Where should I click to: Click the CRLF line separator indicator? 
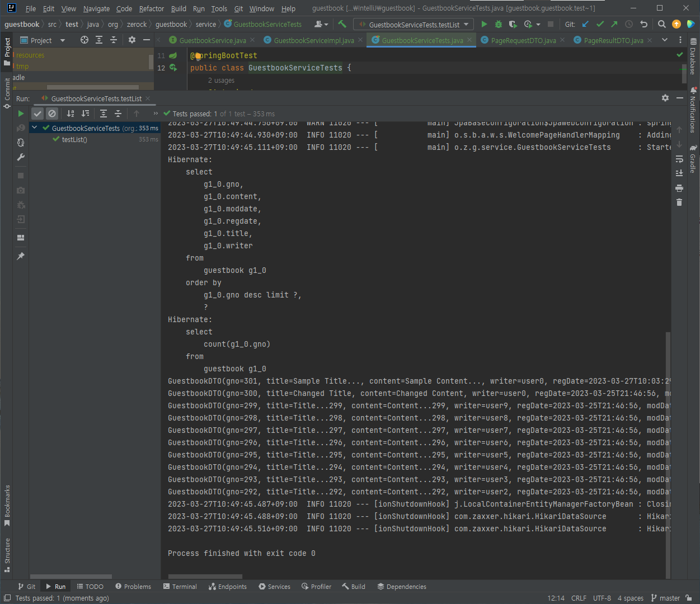point(579,598)
